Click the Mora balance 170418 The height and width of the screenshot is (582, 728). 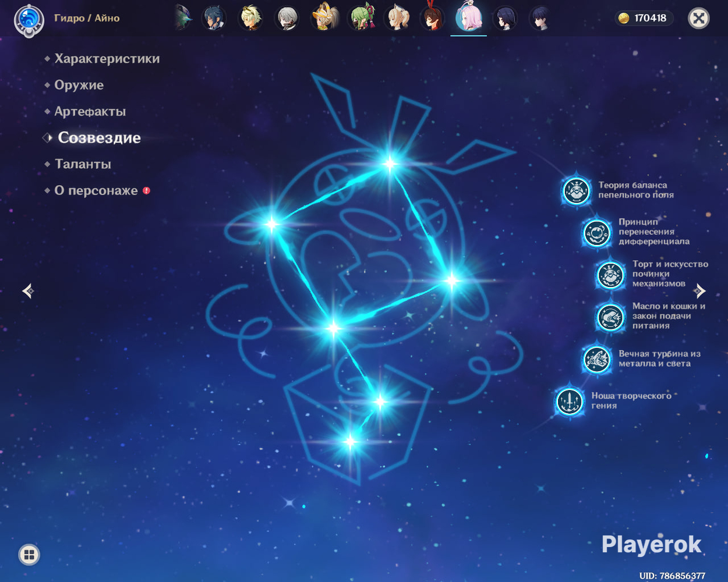point(650,18)
